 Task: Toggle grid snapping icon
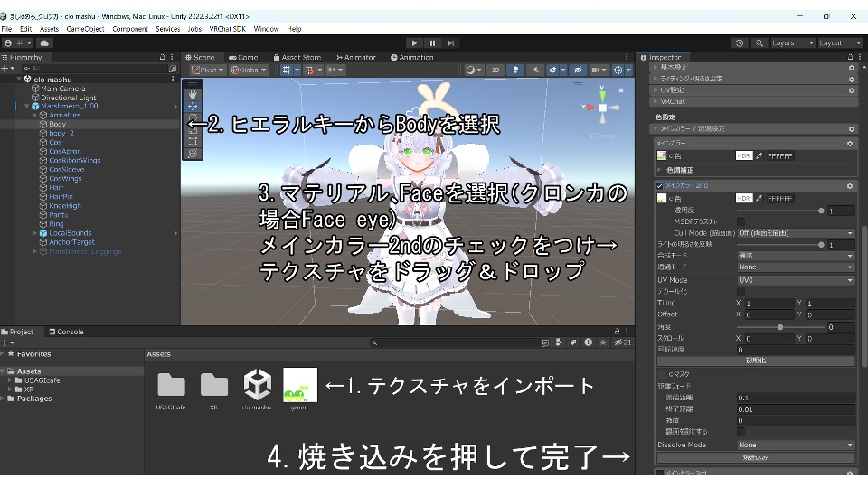(287, 70)
